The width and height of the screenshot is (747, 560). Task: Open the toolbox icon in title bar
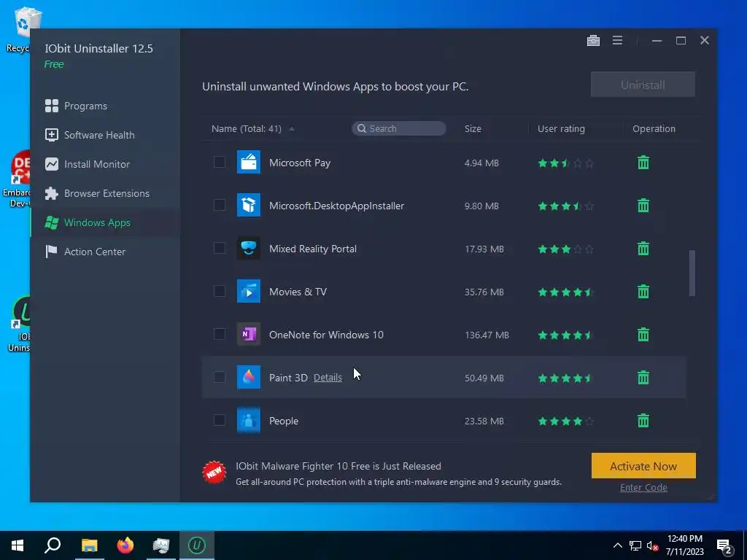pos(593,41)
